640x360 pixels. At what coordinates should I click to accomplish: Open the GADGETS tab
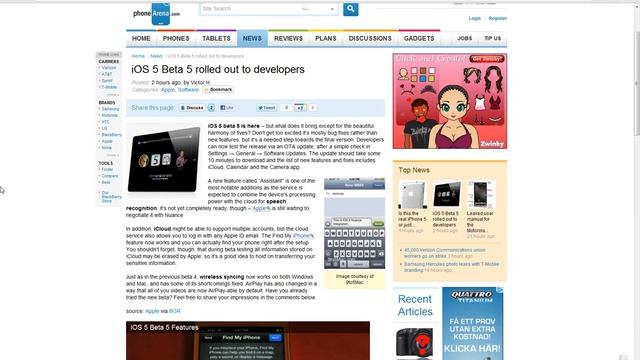coord(419,38)
